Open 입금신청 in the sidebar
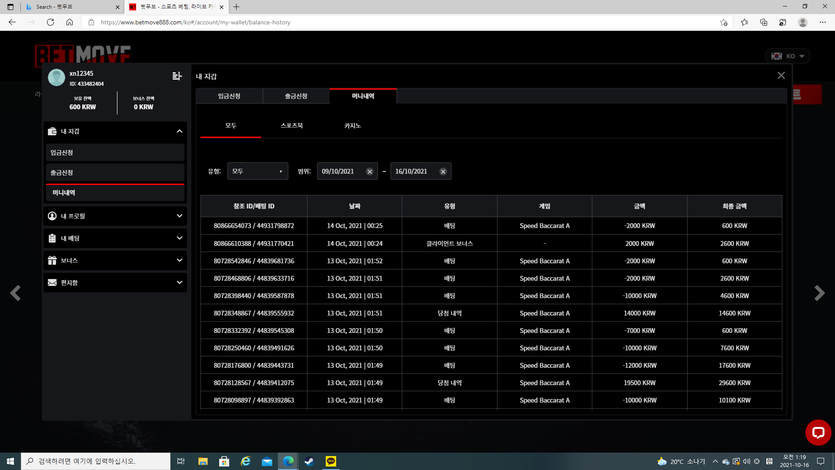 (115, 153)
